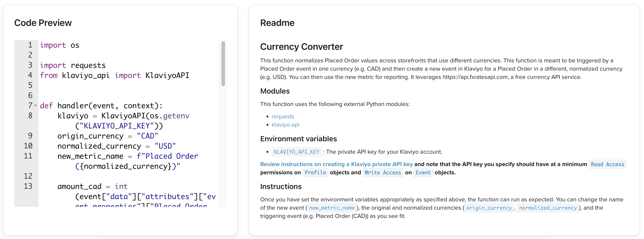The image size is (644, 239).
Task: Click the Environment variables heading
Action: coord(298,139)
